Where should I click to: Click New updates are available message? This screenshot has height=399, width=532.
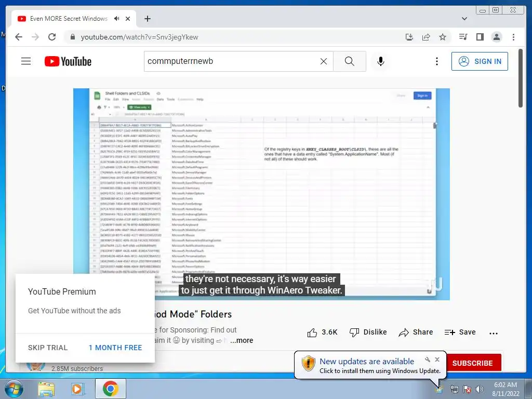(367, 362)
